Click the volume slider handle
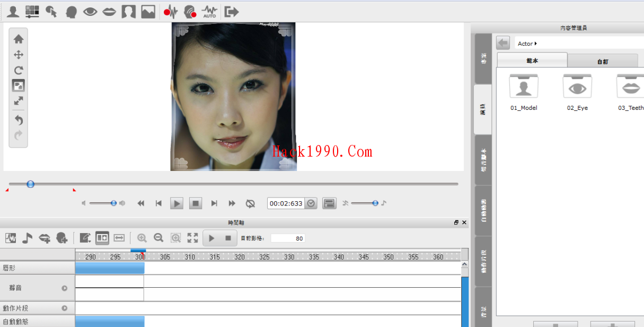The width and height of the screenshot is (644, 327). point(113,203)
